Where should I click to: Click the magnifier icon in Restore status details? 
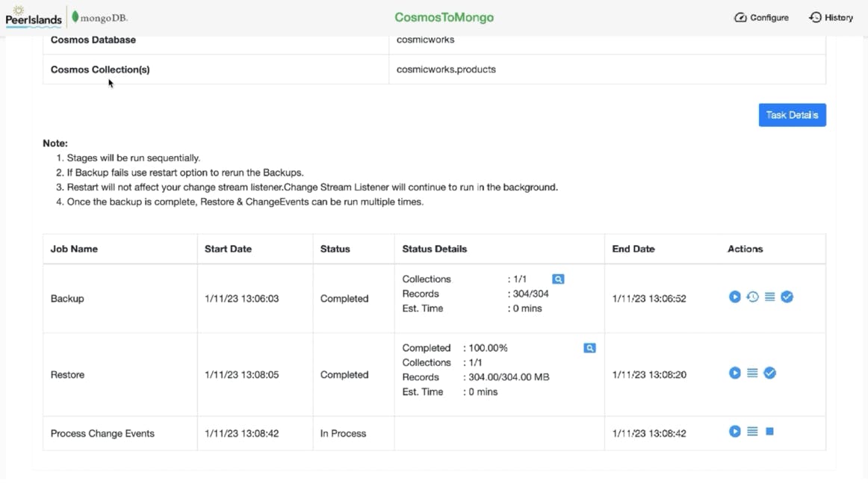[x=589, y=348]
